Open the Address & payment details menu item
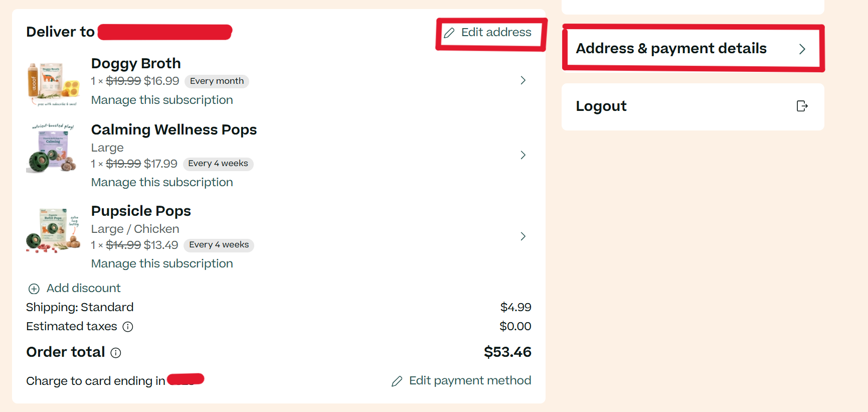 coord(693,49)
